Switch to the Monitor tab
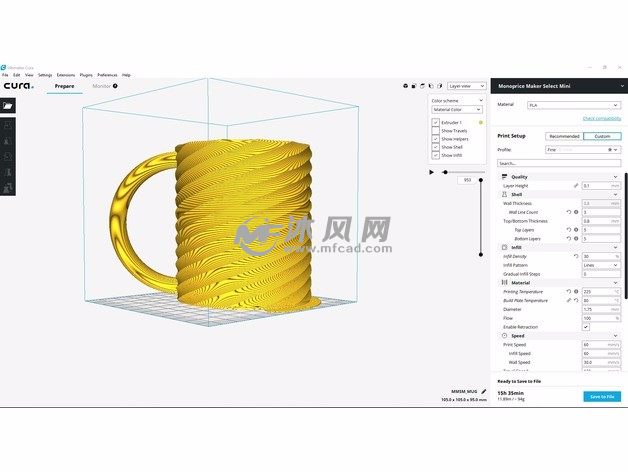Viewport: 628px width, 472px height. pos(101,86)
